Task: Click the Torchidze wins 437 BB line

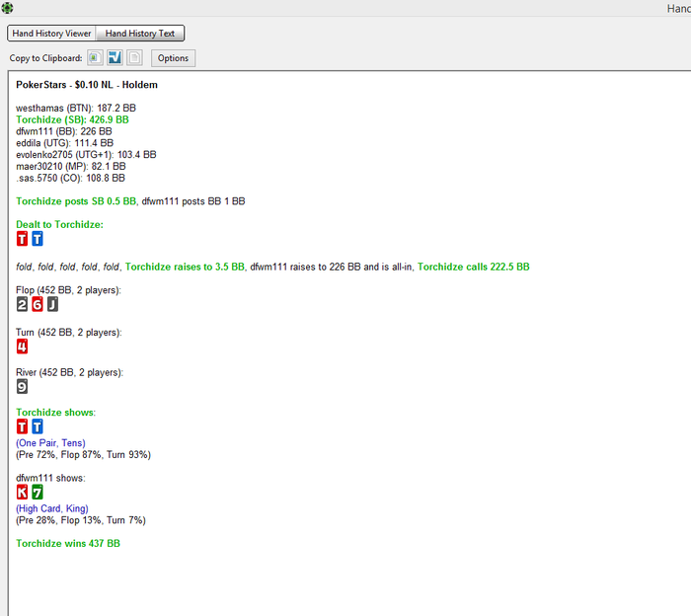Action: point(68,543)
